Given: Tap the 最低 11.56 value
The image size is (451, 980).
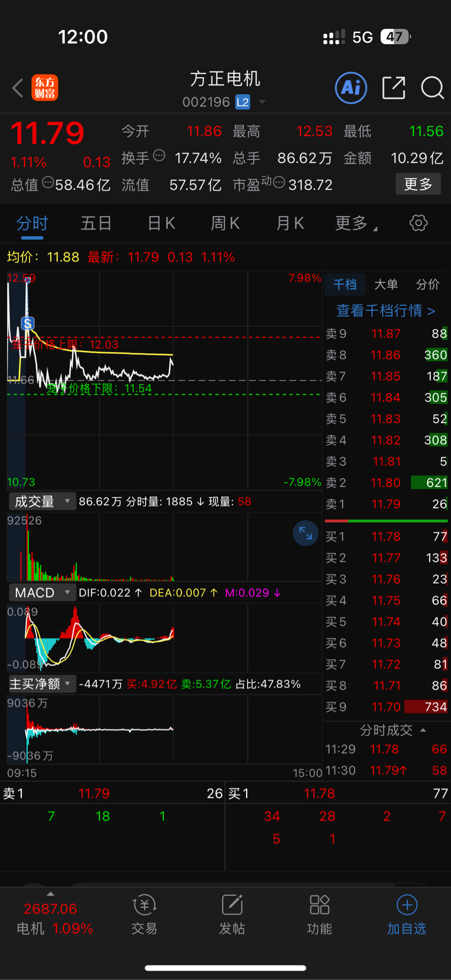Looking at the screenshot, I should click(x=426, y=131).
